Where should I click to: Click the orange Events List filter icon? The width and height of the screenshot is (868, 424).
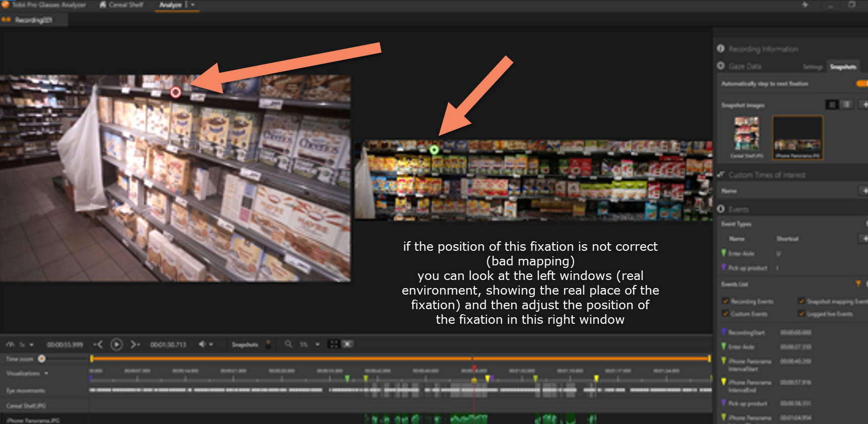point(858,284)
